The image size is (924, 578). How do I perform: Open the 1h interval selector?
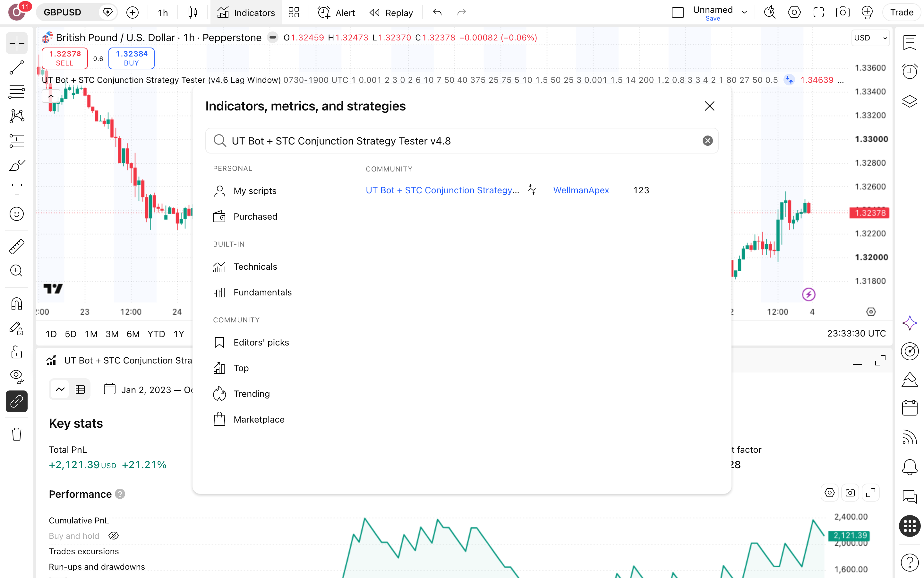[163, 13]
